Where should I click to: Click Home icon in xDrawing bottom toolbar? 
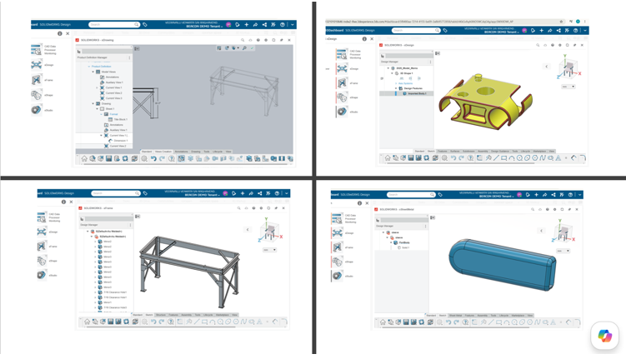pos(84,158)
